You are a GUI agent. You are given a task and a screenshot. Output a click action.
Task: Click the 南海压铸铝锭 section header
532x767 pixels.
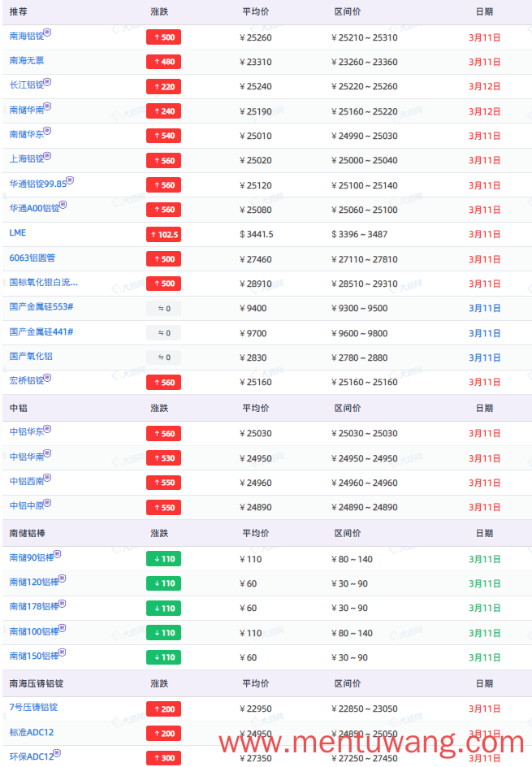(37, 683)
